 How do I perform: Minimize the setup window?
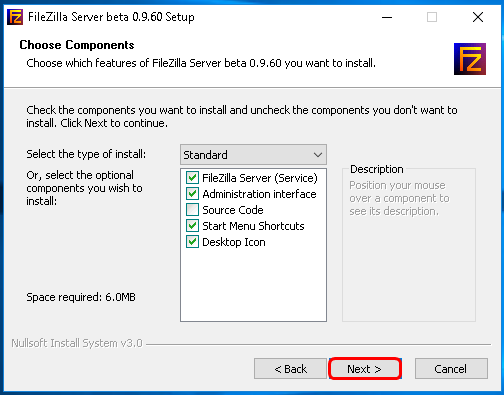point(387,17)
